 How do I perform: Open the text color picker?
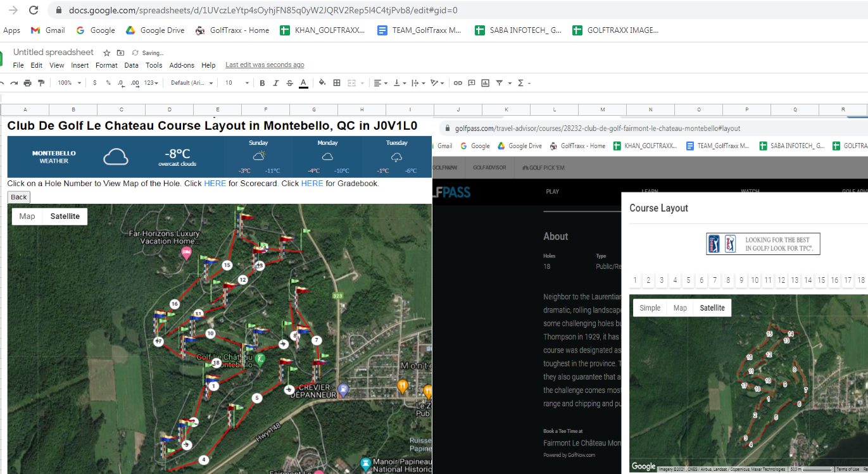(x=303, y=83)
